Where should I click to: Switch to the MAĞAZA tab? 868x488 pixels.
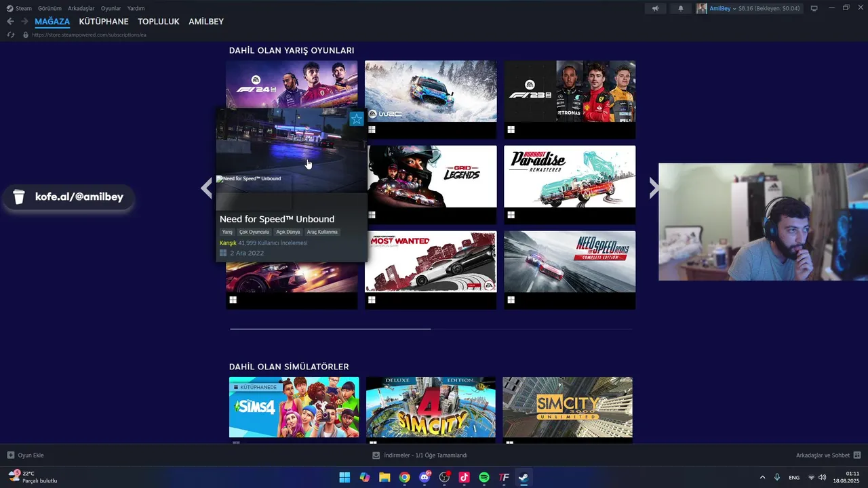(52, 22)
